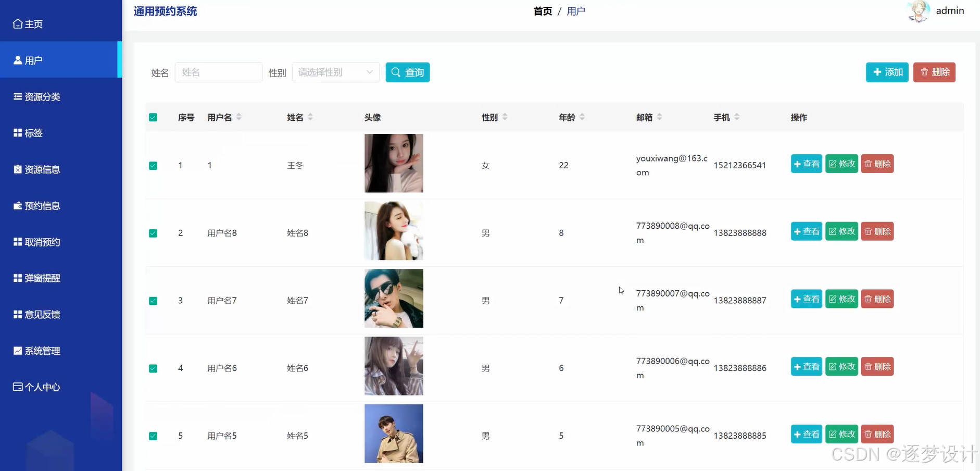Select the 用户 sidebar menu item
This screenshot has height=471, width=980.
click(x=61, y=60)
